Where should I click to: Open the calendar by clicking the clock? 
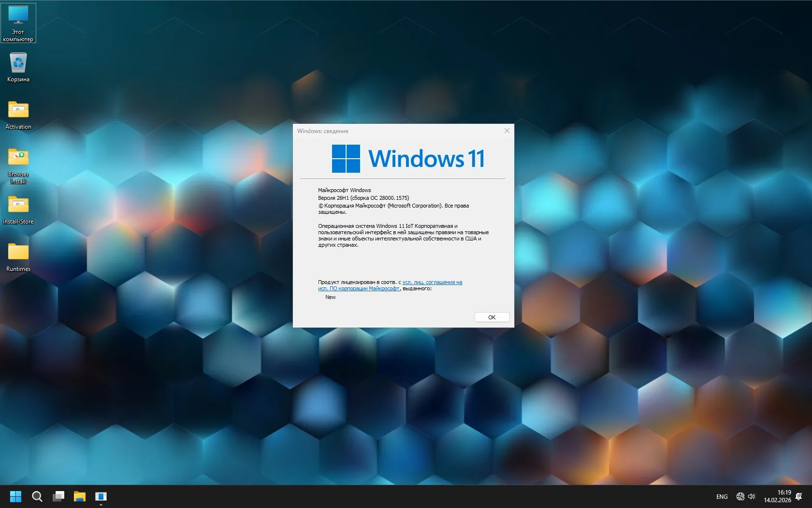point(778,496)
